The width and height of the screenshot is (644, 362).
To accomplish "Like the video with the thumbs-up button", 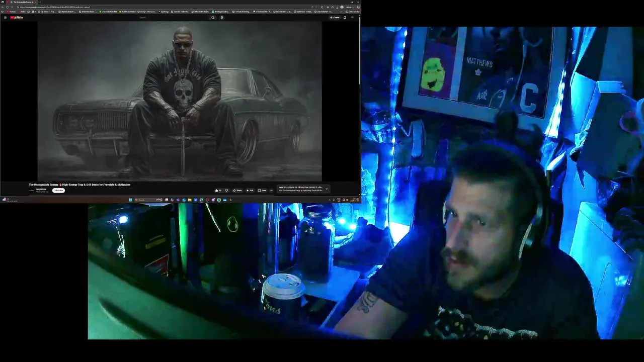I will (218, 191).
